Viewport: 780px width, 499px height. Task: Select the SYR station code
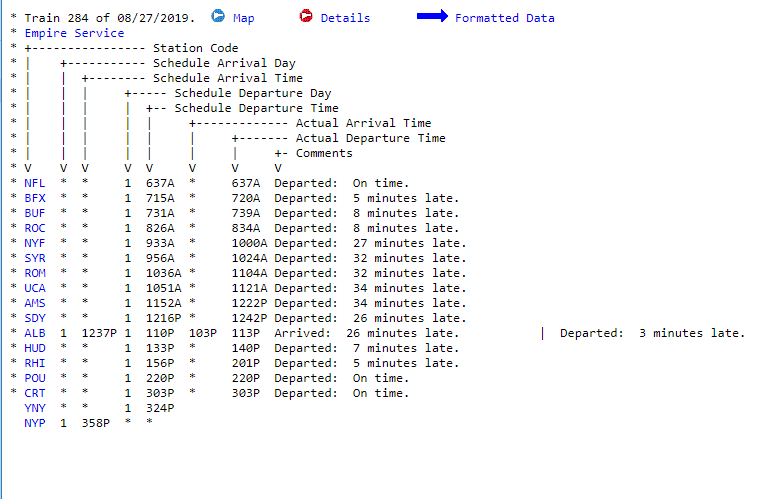point(34,258)
